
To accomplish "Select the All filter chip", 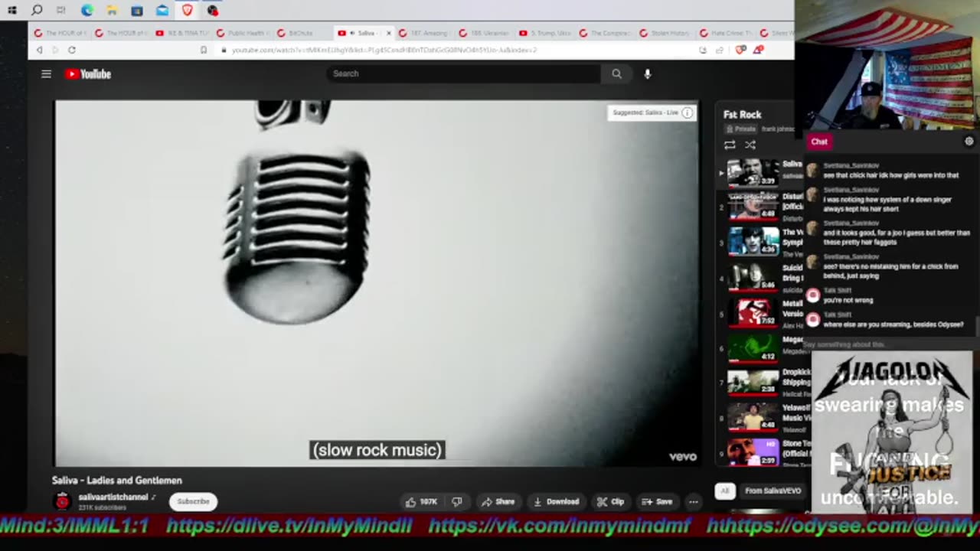I will [x=725, y=491].
